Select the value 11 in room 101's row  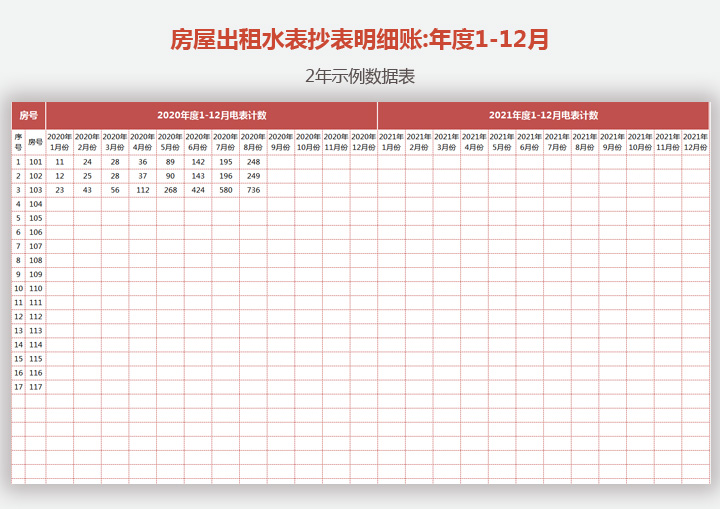(x=60, y=162)
